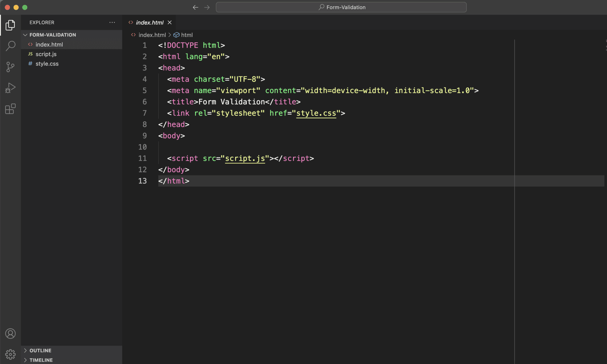The height and width of the screenshot is (364, 607).
Task: Open the Extensions view
Action: (10, 109)
